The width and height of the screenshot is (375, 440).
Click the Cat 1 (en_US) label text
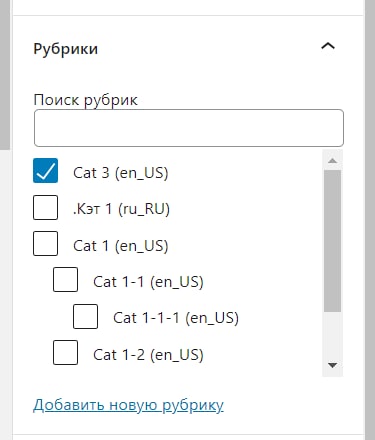pyautogui.click(x=121, y=246)
